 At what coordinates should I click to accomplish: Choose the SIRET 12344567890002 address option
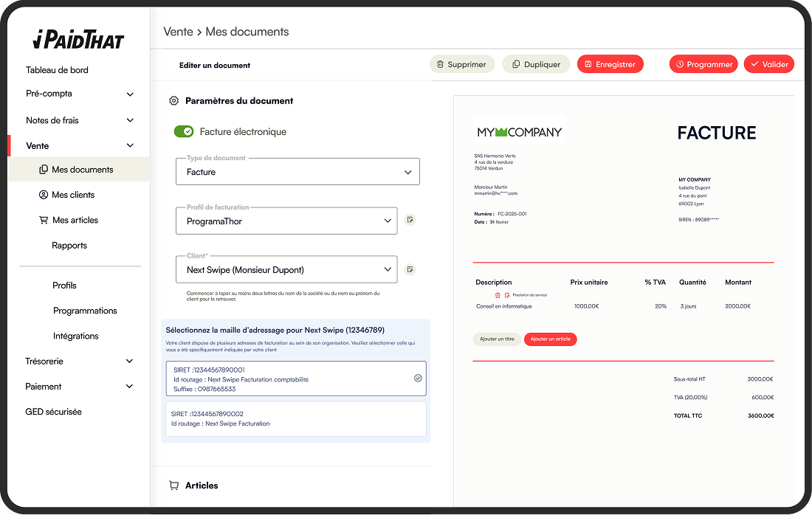pos(295,419)
